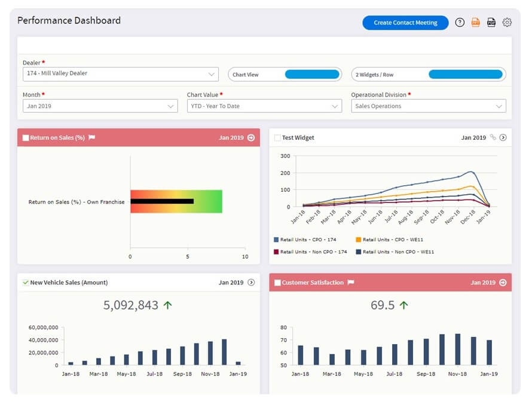
Task: Toggle legend swatch Retail Units - Non CPO - WE11
Action: click(358, 252)
